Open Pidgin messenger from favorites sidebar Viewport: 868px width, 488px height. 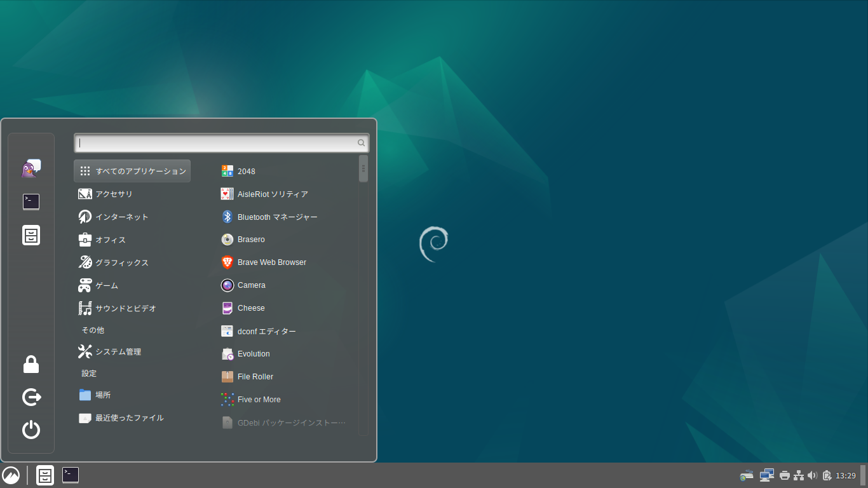(x=31, y=168)
